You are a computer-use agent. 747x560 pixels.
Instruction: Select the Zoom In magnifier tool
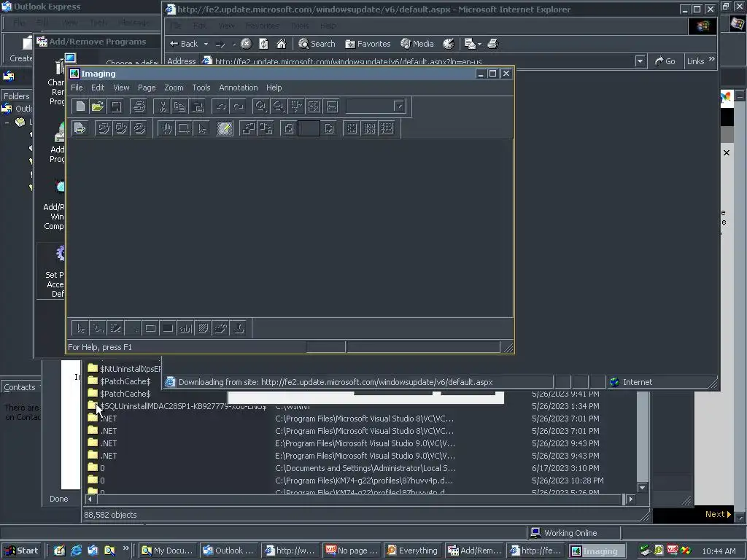pyautogui.click(x=260, y=106)
